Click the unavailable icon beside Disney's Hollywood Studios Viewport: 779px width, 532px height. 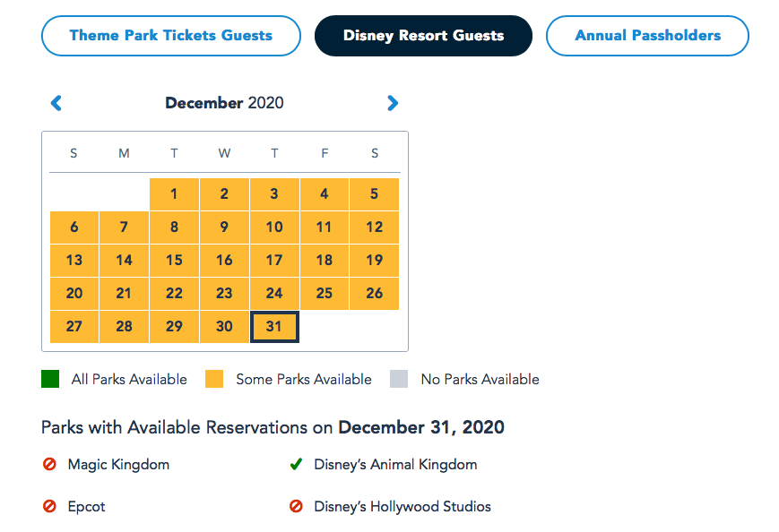tap(296, 507)
